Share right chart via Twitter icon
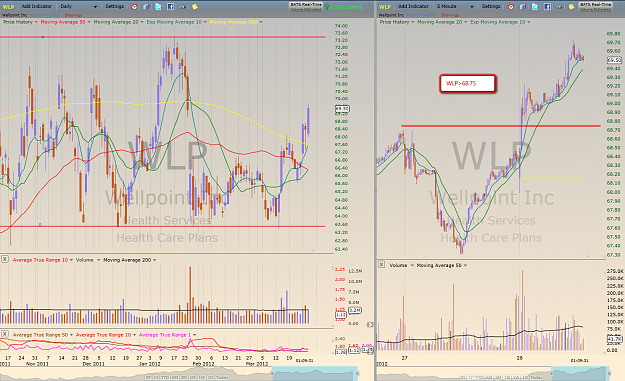625x381 pixels. 535,6
